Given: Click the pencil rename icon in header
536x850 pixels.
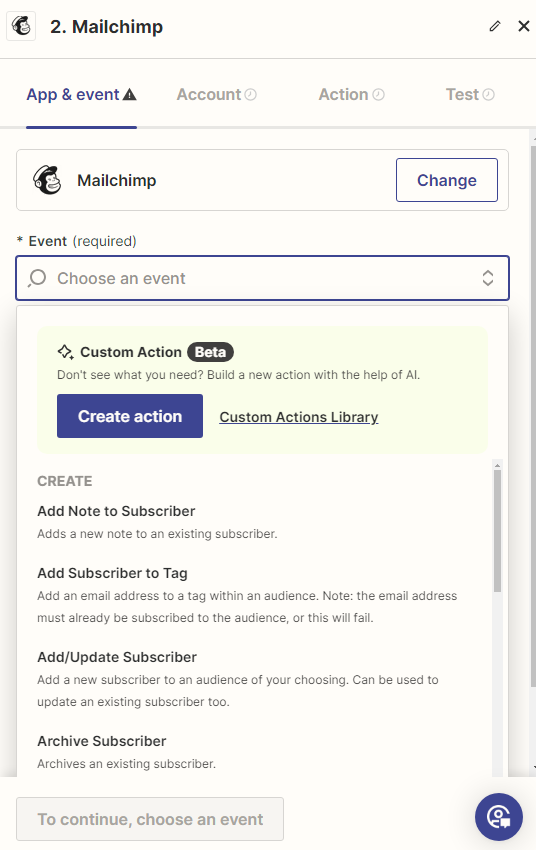Looking at the screenshot, I should (494, 26).
